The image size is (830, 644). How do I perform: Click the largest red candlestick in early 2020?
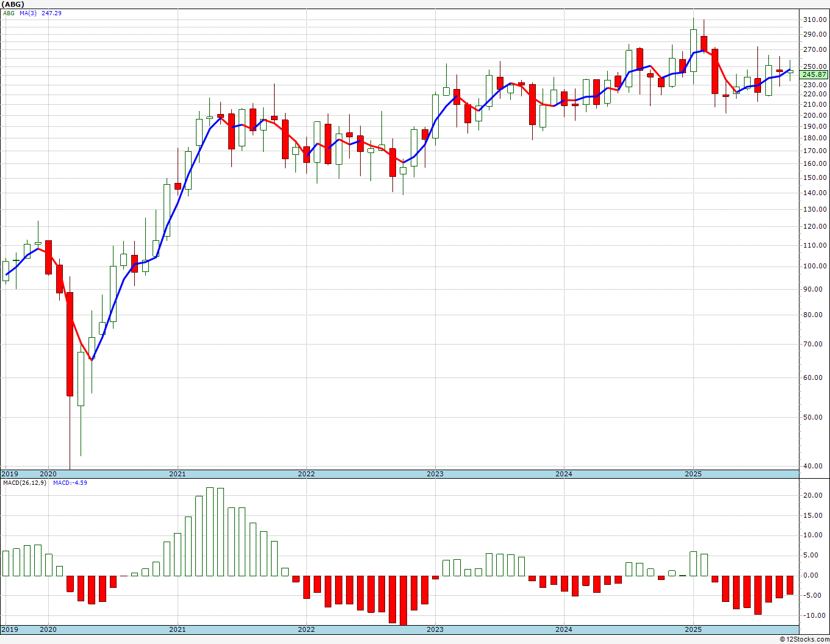[x=70, y=344]
